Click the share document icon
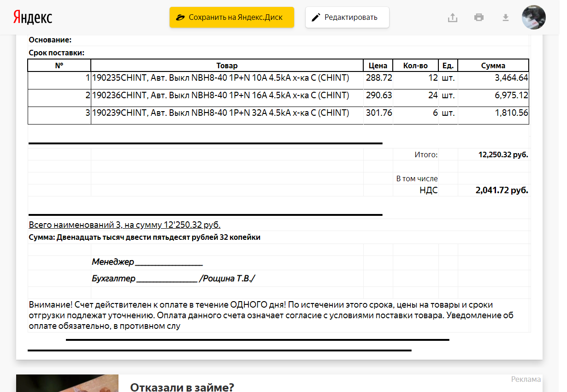 tap(453, 18)
